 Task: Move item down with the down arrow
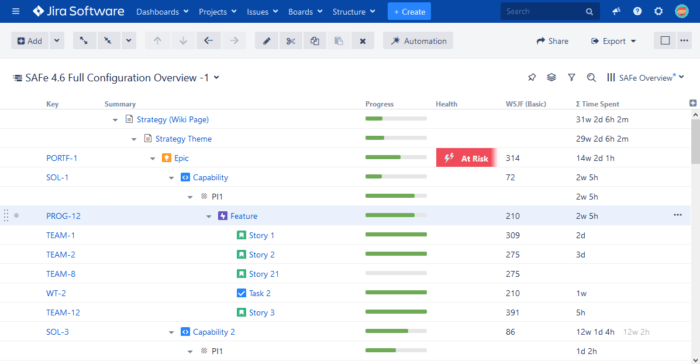(183, 41)
